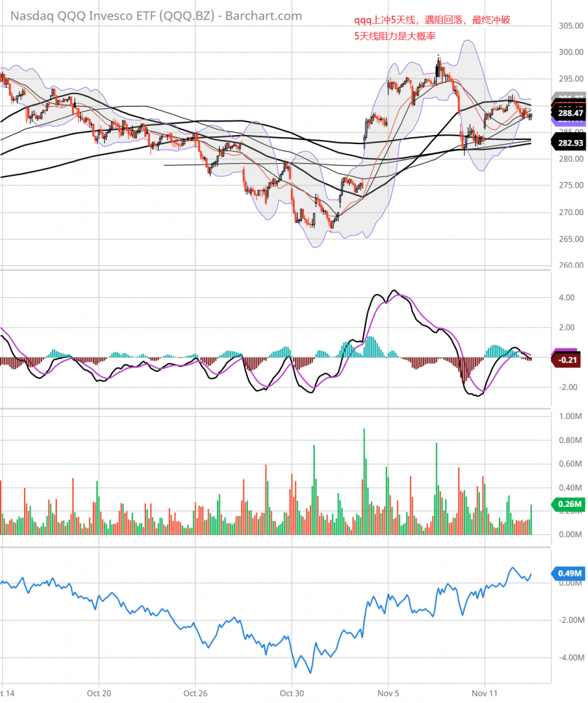The height and width of the screenshot is (703, 588).
Task: Click the Nasdaq QQQ Invesco ETF chart title
Action: click(152, 15)
